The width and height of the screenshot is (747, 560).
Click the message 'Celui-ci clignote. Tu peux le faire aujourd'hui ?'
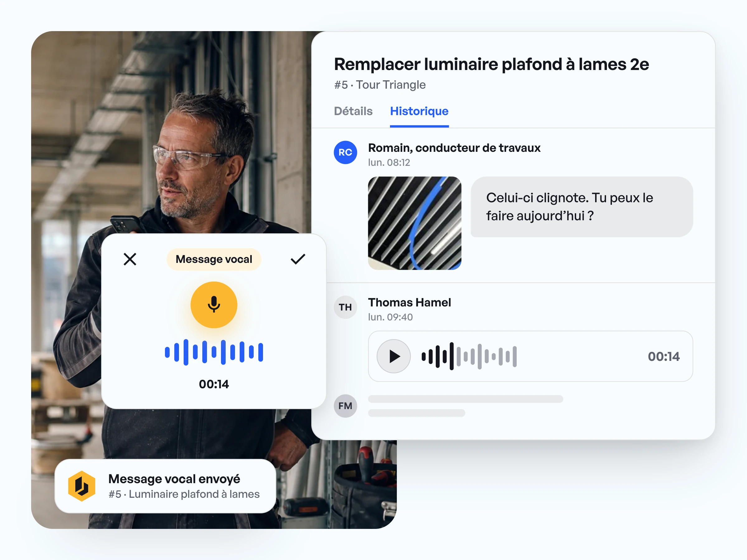coord(581,207)
